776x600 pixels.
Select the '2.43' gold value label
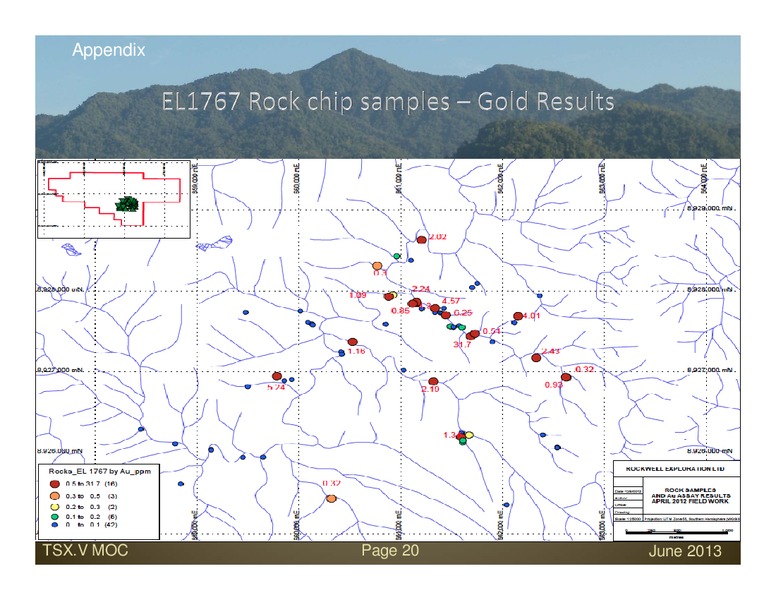click(x=551, y=351)
